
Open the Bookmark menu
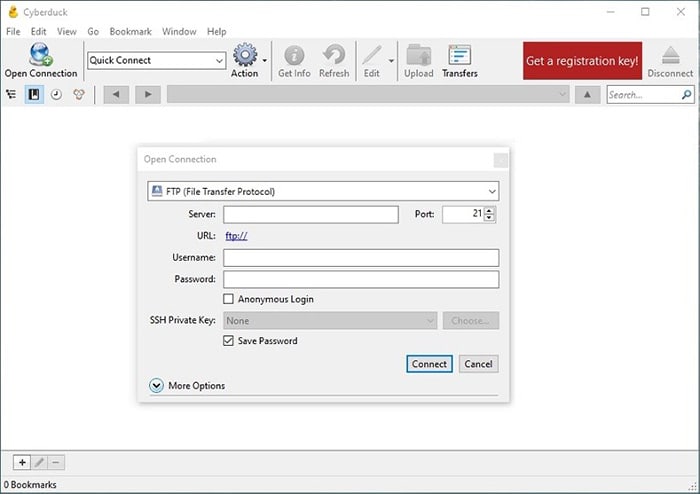point(130,32)
